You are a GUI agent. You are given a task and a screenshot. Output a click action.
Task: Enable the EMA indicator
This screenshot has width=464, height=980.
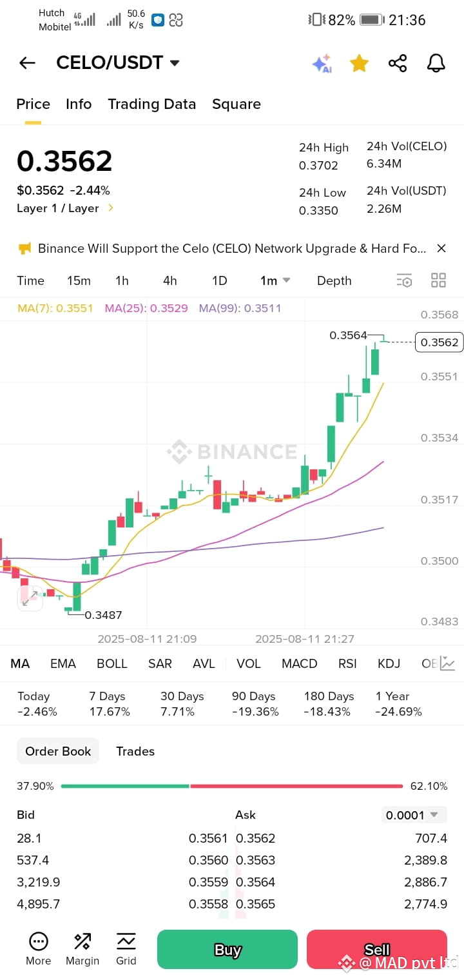click(63, 663)
